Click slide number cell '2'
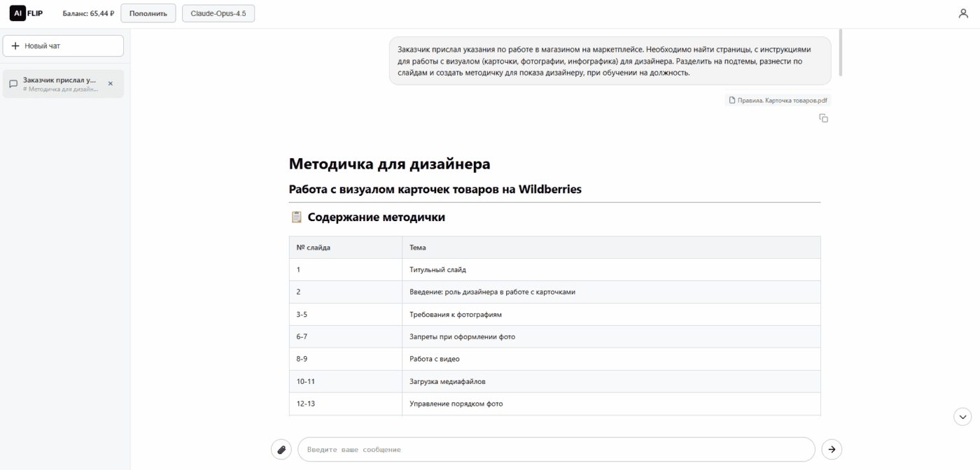The width and height of the screenshot is (980, 470). click(346, 292)
